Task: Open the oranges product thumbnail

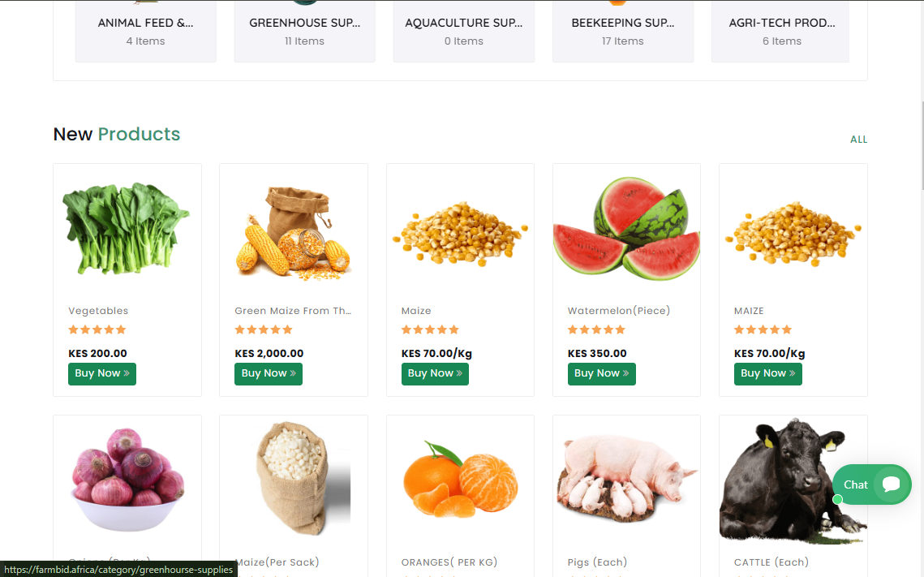Action: 460,479
